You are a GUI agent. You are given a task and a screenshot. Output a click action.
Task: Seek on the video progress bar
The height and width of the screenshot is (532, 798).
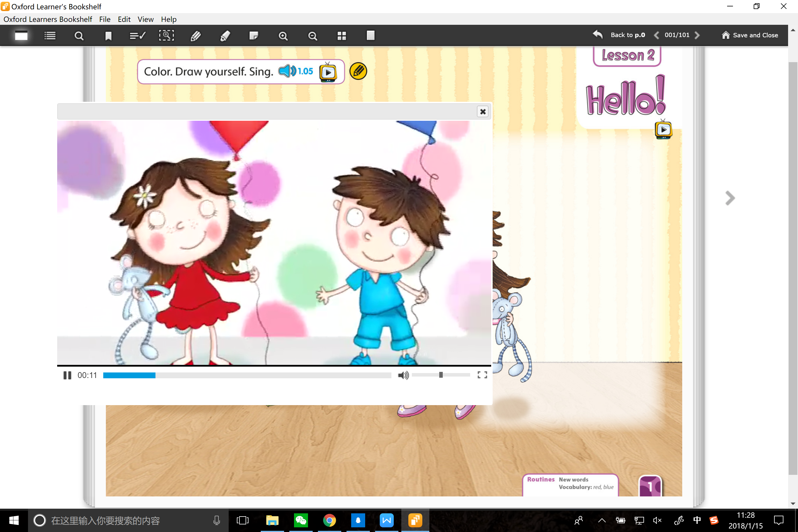[247, 375]
